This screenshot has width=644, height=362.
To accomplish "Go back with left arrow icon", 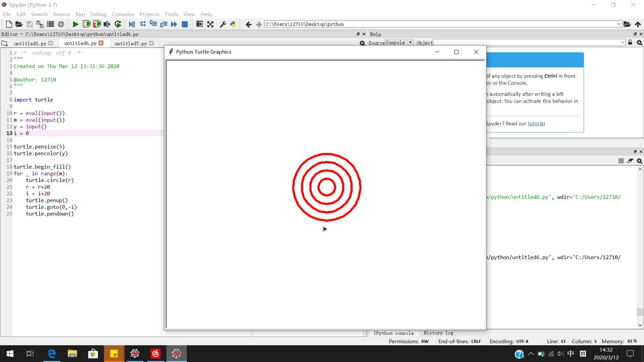I will tap(249, 24).
